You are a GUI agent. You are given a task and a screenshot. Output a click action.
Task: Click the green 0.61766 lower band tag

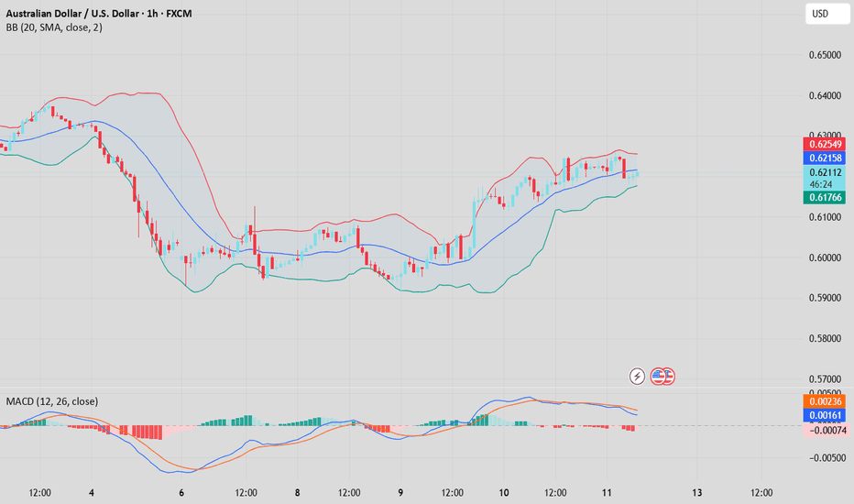pos(825,198)
